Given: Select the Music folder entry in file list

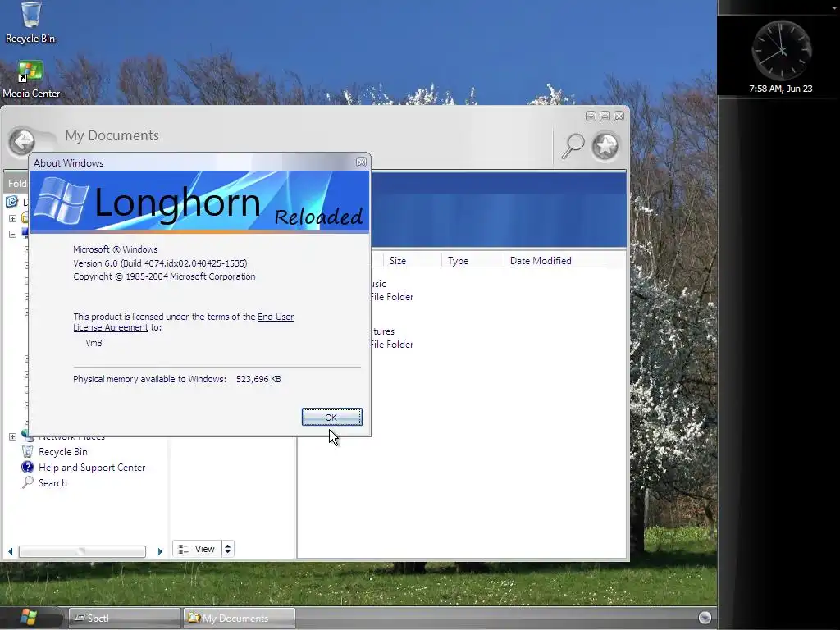Looking at the screenshot, I should (391, 290).
